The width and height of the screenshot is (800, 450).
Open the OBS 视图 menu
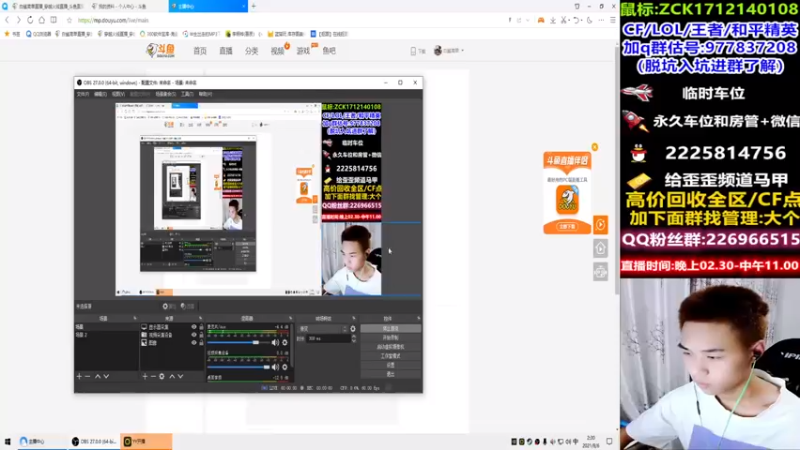(118, 94)
